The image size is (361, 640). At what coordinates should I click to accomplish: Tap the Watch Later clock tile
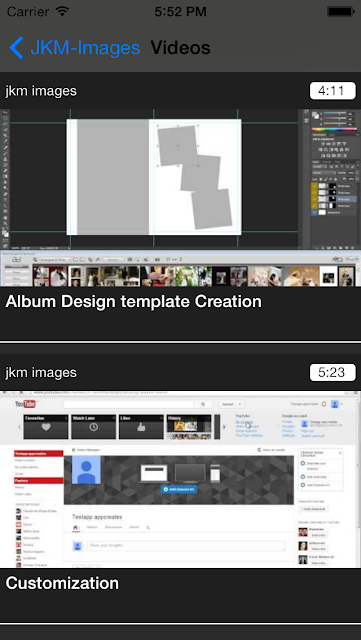coord(94,427)
